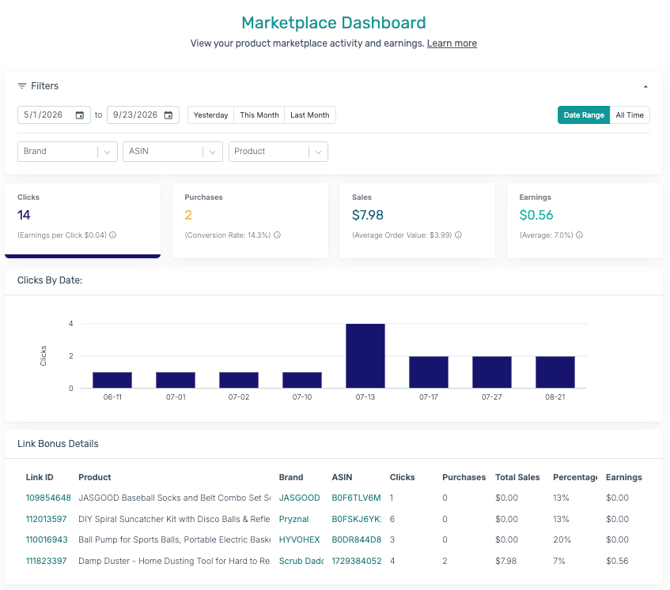Open Link ID 110016943

[47, 540]
